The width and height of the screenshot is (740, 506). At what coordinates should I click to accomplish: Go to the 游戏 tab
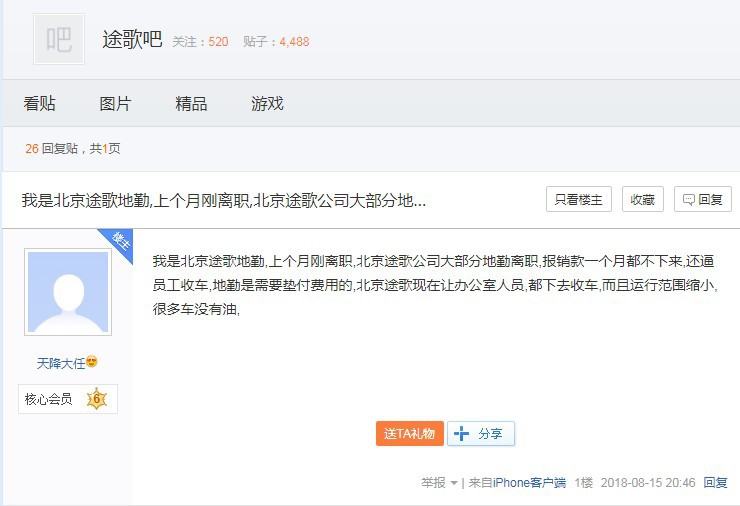coord(267,104)
